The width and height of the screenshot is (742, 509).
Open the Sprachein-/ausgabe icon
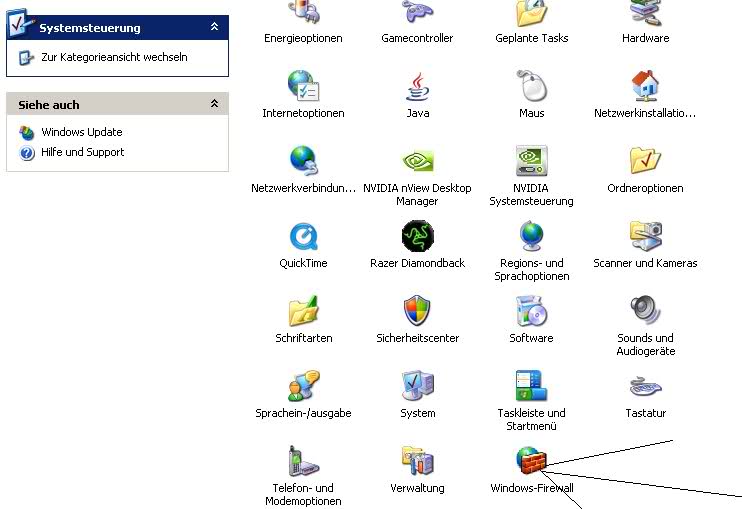pyautogui.click(x=303, y=386)
